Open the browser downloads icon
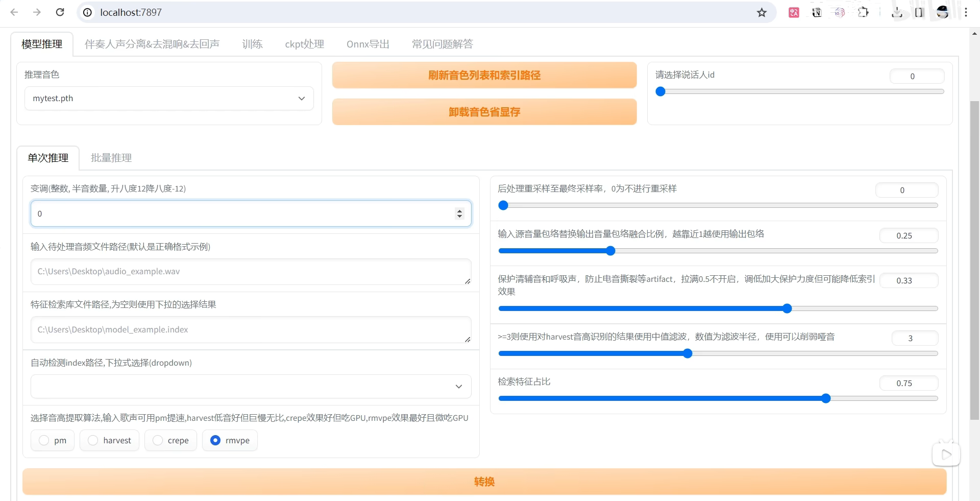 click(897, 12)
